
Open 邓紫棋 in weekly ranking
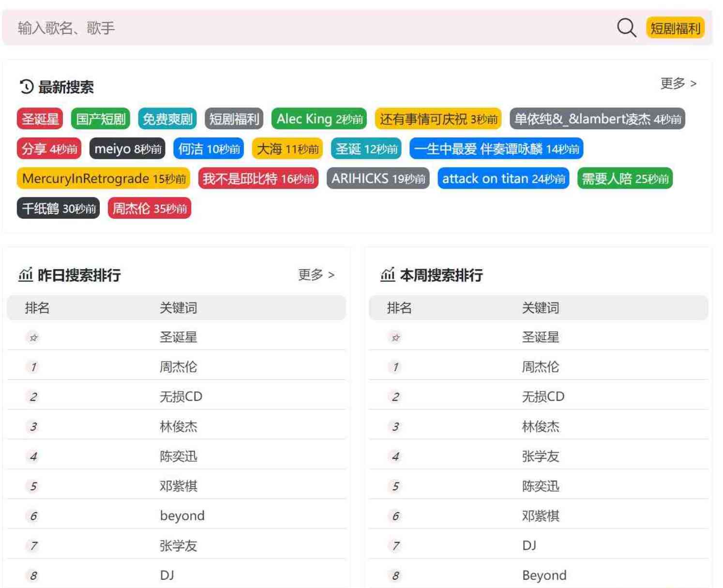coord(541,516)
